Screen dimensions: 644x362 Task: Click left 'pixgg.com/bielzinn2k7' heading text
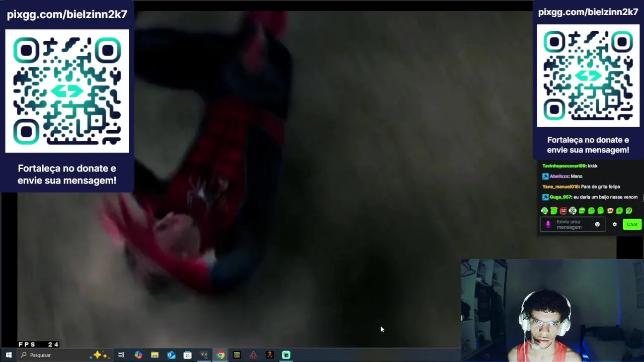click(67, 15)
